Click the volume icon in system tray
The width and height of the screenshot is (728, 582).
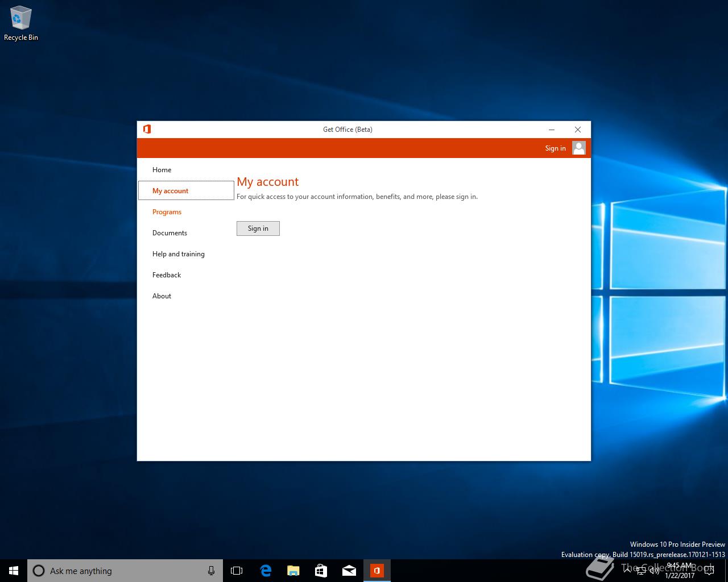click(654, 571)
